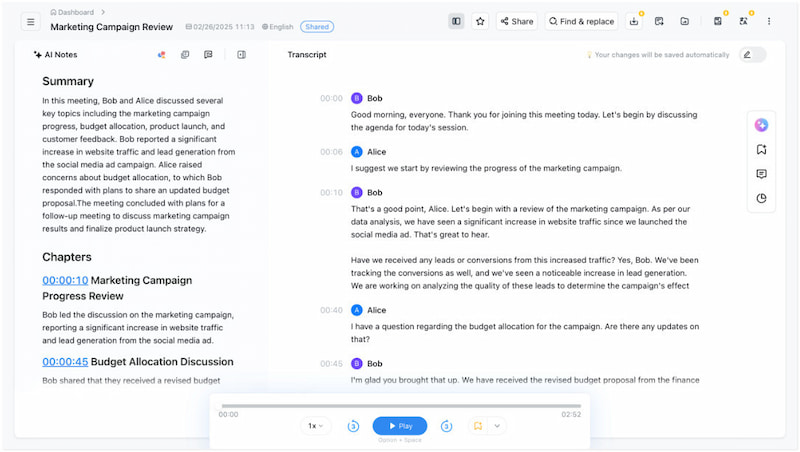Viewport: 800px width, 452px height.
Task: Click the move to folder icon
Action: 685,21
